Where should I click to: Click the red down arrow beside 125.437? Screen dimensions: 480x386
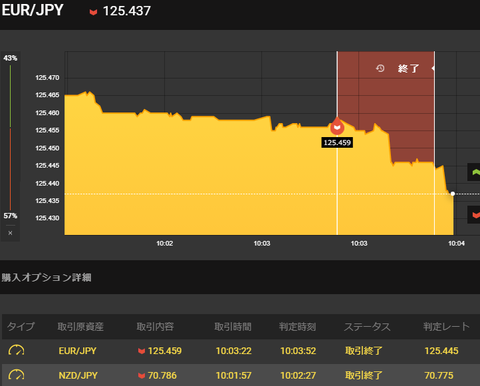click(x=93, y=12)
